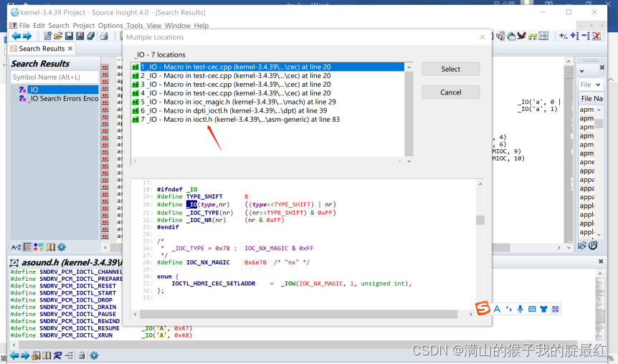618x364 pixels.
Task: Select location 5 _IO in ioc_magic.h
Action: click(268, 102)
